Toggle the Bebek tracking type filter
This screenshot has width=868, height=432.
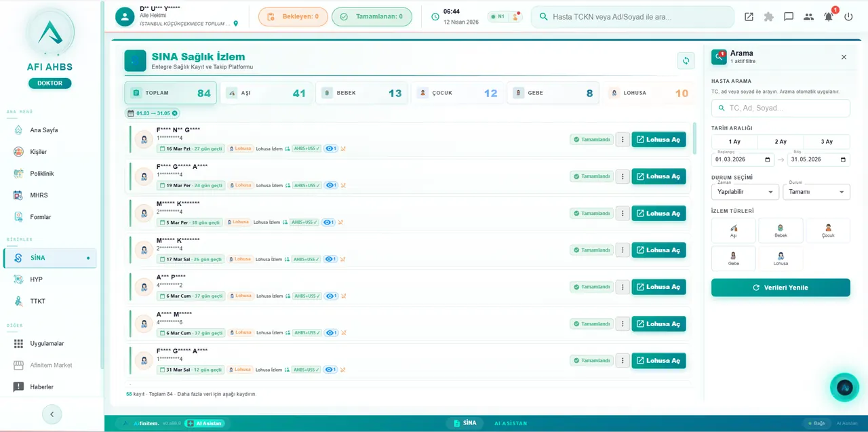pos(781,231)
